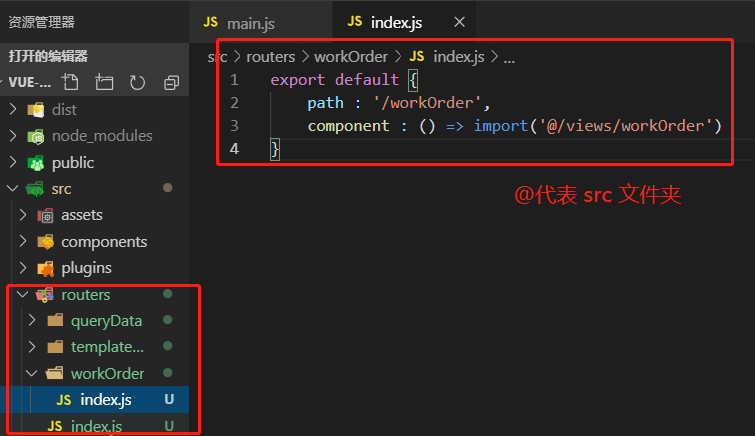Click line number 4 in gutter

234,148
